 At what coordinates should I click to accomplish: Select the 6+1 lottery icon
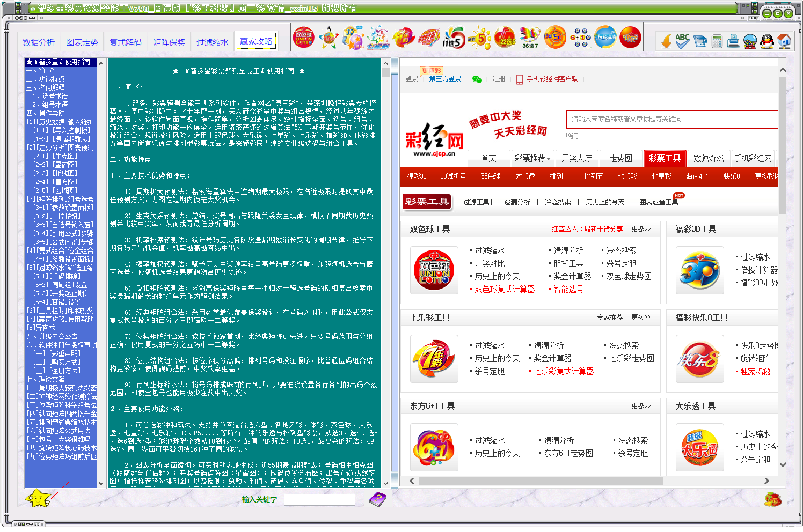click(580, 38)
